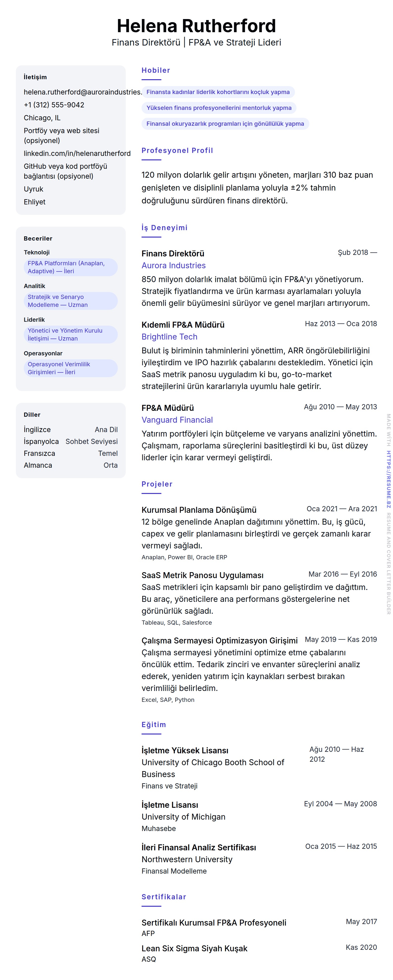Click the Vanguard Financial company name

pos(177,420)
